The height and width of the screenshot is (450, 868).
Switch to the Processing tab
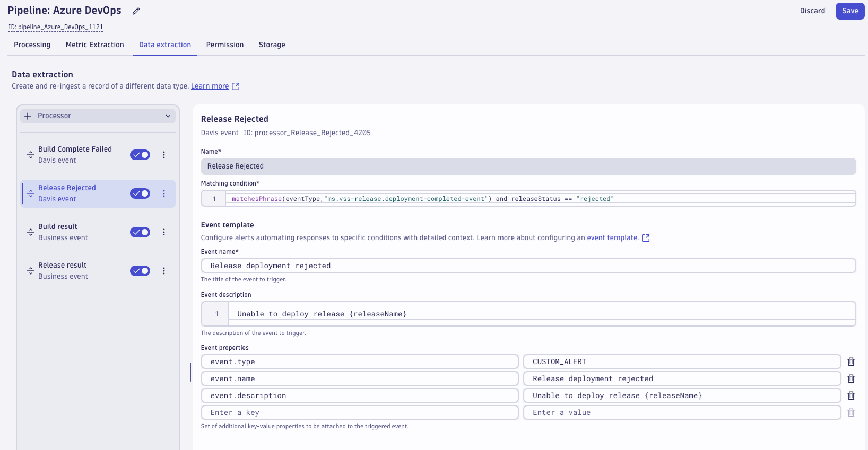[x=32, y=45]
